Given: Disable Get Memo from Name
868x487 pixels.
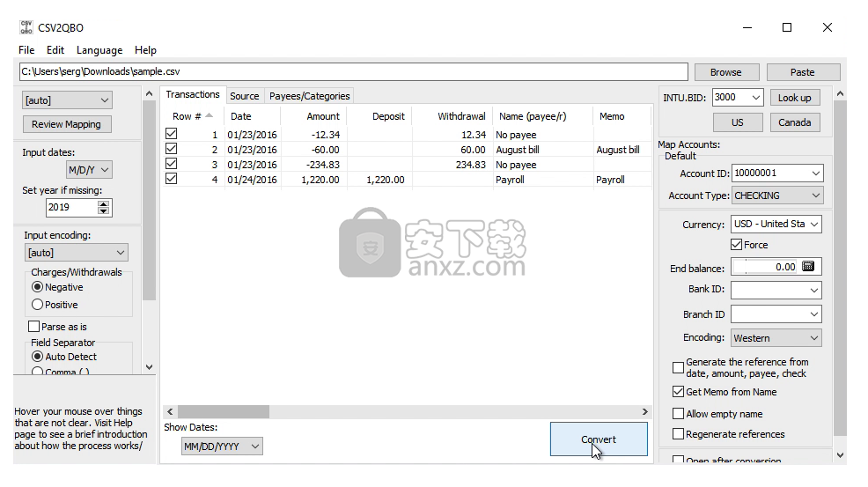Looking at the screenshot, I should (x=678, y=392).
